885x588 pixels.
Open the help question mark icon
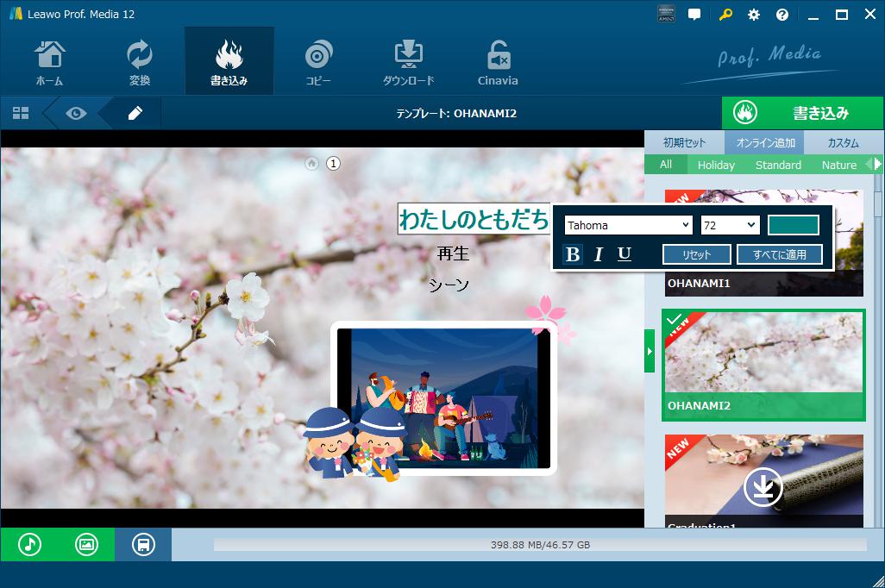coord(782,15)
